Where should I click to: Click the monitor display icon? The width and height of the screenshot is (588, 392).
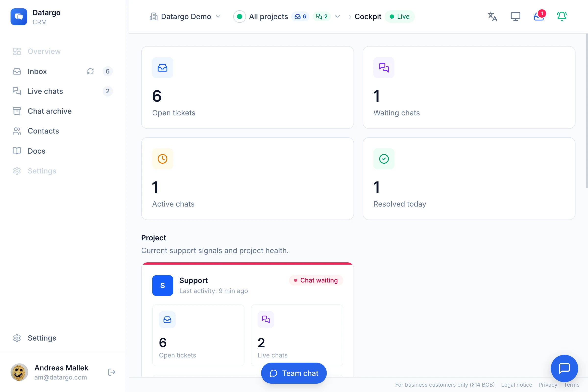[515, 16]
